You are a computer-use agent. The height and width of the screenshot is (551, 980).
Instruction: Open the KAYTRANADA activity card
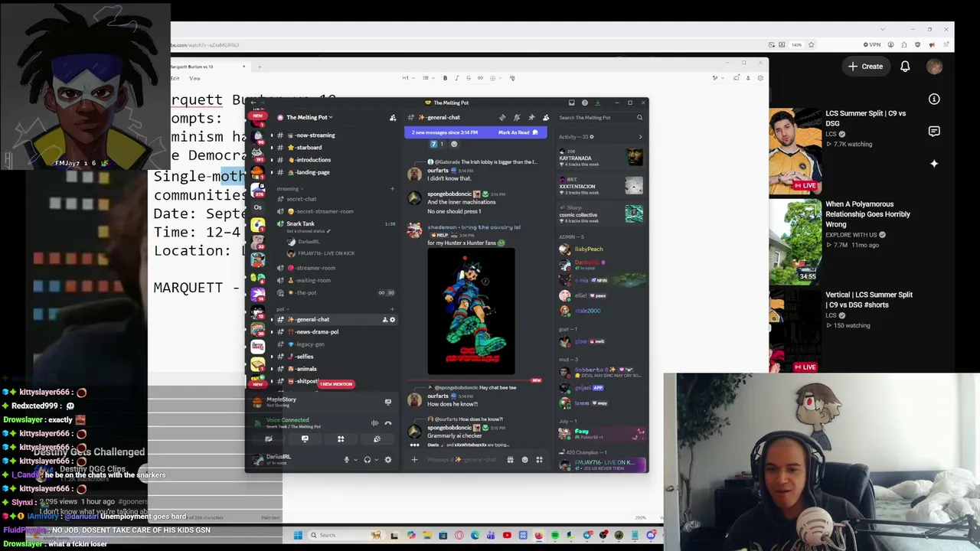(601, 158)
